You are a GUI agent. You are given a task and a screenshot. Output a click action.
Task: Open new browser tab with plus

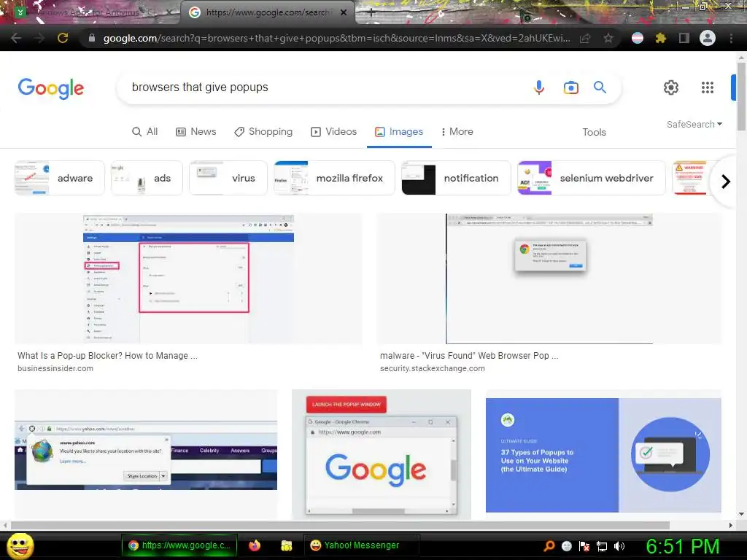tap(371, 13)
